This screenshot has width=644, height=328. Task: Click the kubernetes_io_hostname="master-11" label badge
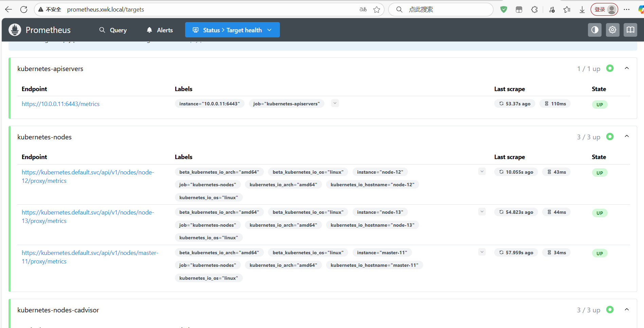point(375,265)
